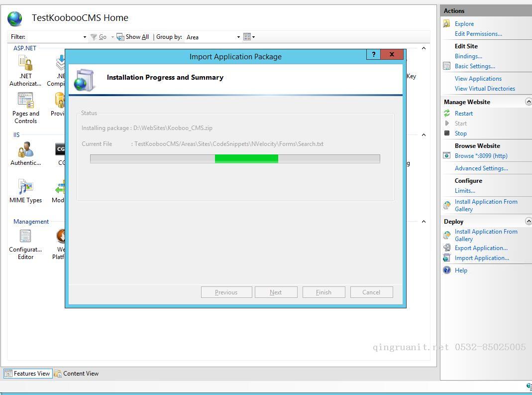Click the Previous button in dialog
532x395 pixels.
point(226,292)
